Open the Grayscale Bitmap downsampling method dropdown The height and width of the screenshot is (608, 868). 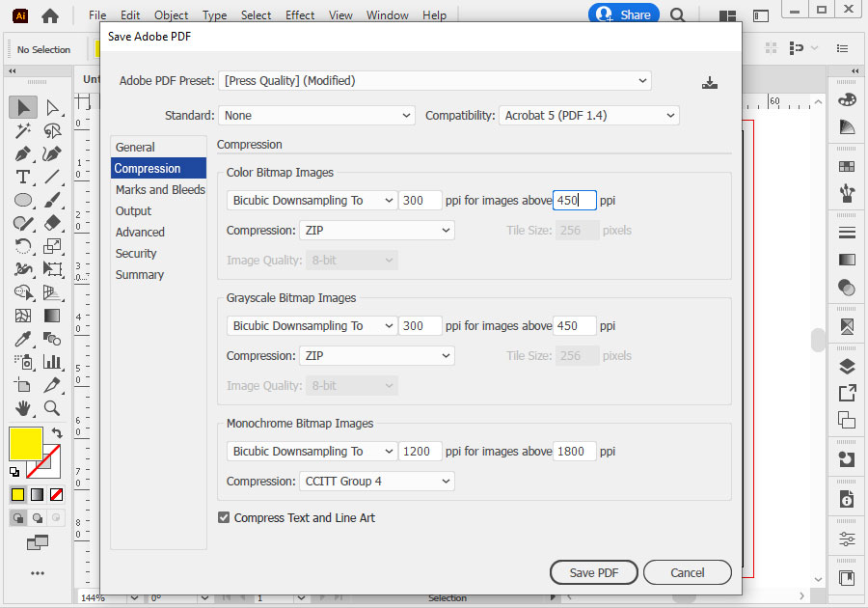(x=312, y=326)
